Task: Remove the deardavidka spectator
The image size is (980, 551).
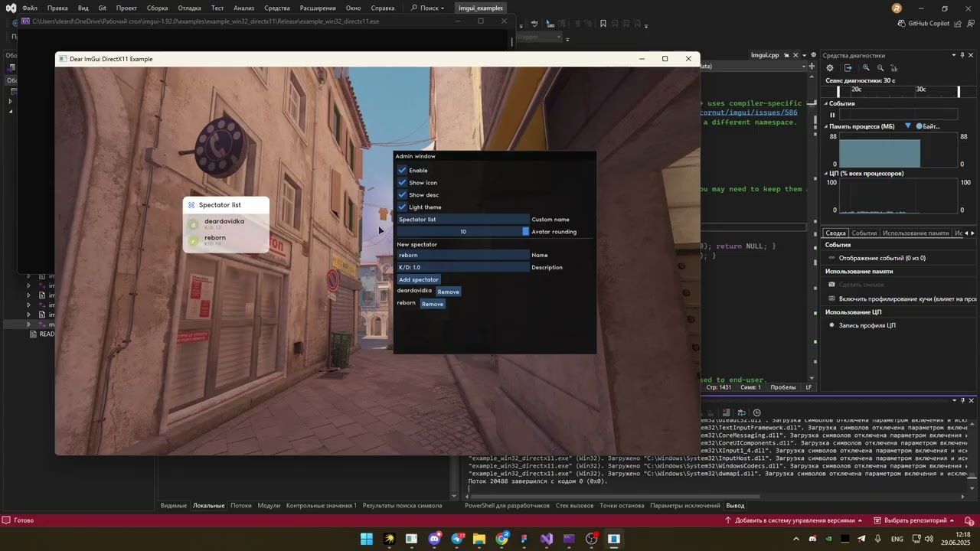Action: [x=449, y=292]
